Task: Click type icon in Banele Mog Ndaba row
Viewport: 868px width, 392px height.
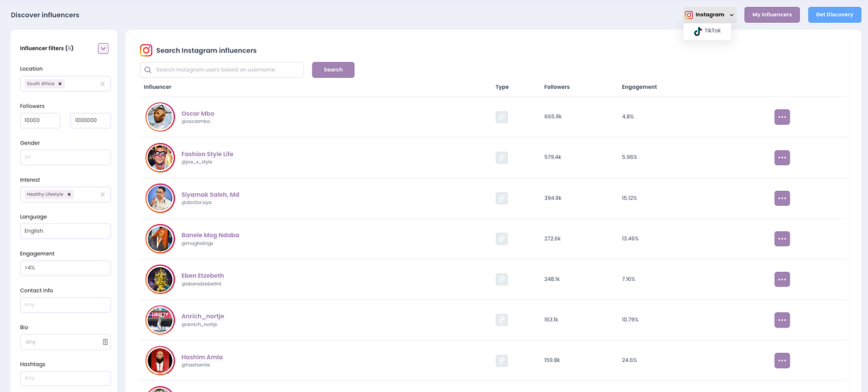Action: tap(501, 238)
